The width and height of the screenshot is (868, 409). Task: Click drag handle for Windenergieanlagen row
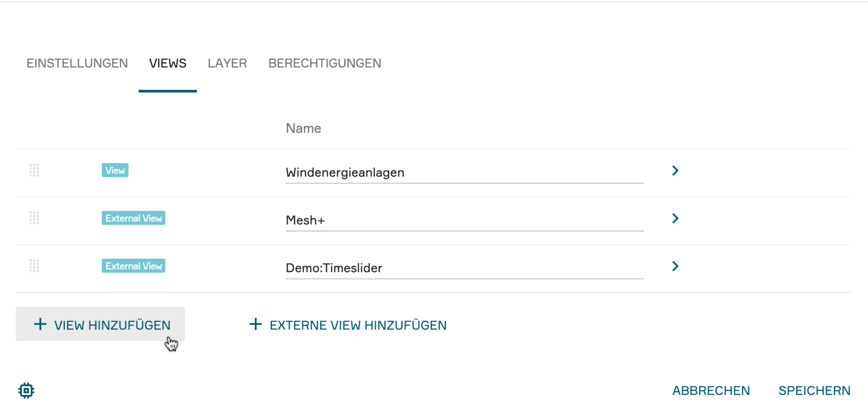[x=34, y=170]
